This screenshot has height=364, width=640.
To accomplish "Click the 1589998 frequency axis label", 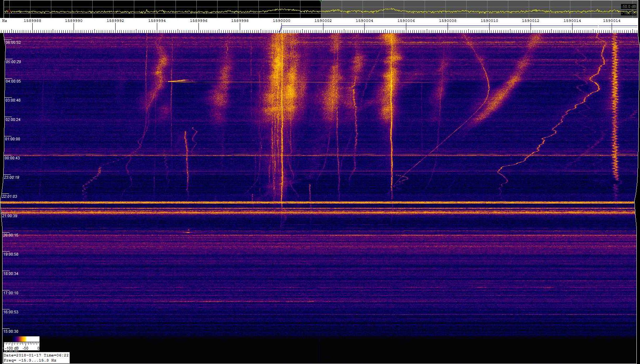I will pos(240,21).
